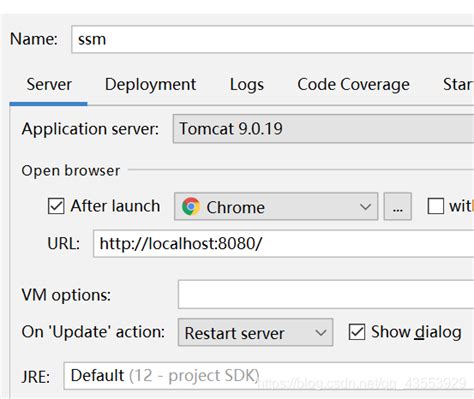474x399 pixels.
Task: Disable the Show dialog checkbox
Action: point(357,332)
